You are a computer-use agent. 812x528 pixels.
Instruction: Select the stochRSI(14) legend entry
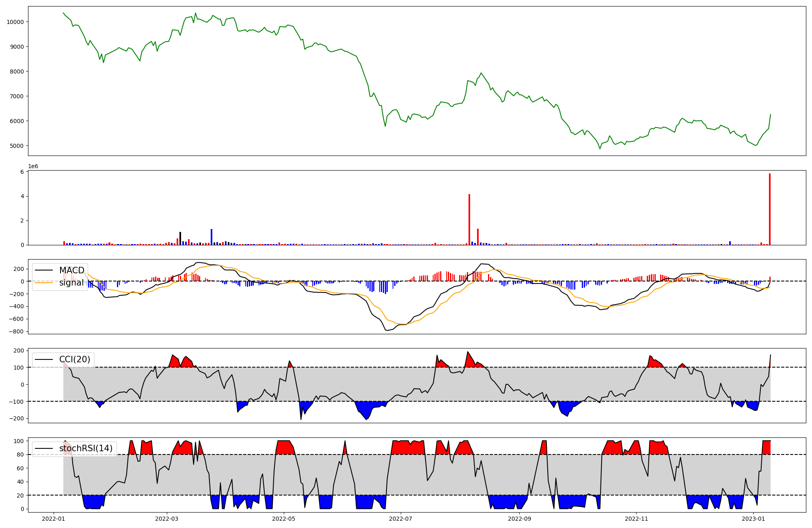point(86,448)
